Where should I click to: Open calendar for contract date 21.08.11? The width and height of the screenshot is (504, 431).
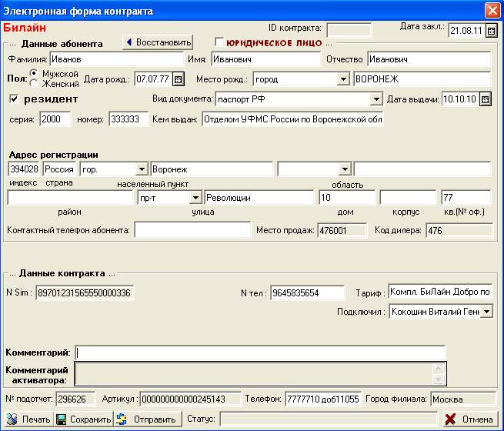point(491,31)
